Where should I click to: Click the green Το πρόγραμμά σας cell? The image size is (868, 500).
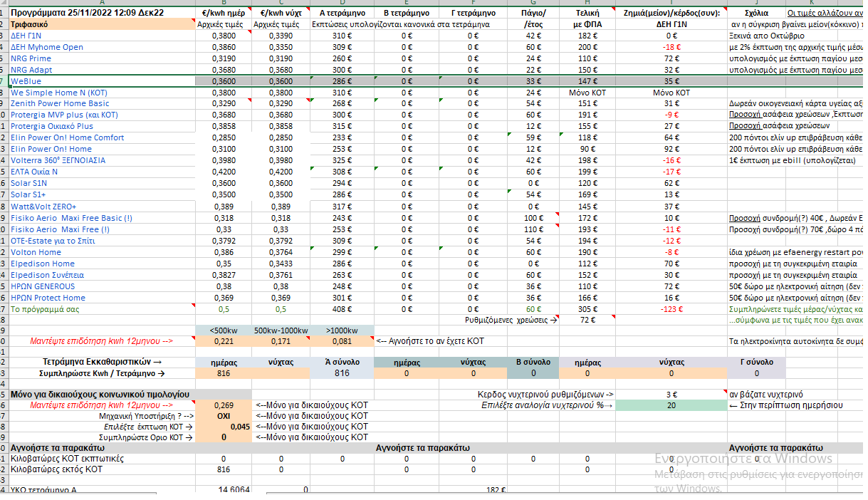pyautogui.click(x=103, y=309)
